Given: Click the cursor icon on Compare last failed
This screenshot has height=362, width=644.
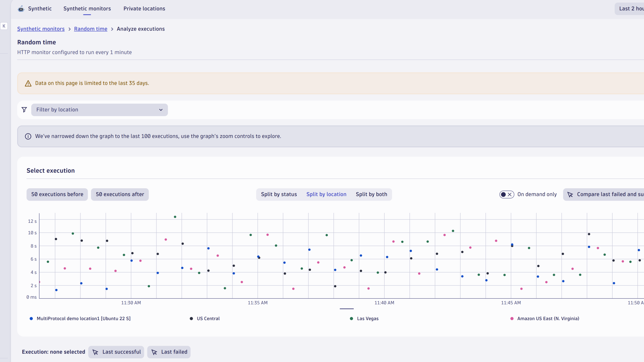Looking at the screenshot, I should pos(570,194).
